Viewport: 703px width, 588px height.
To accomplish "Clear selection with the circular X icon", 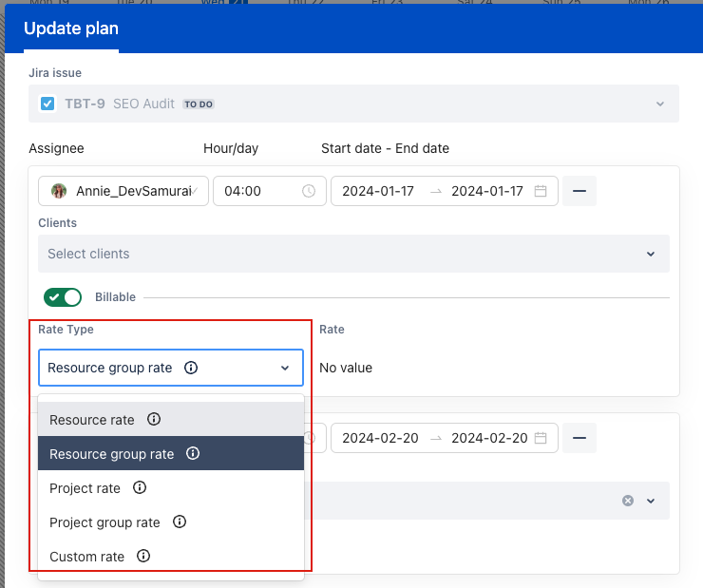I will [x=627, y=501].
